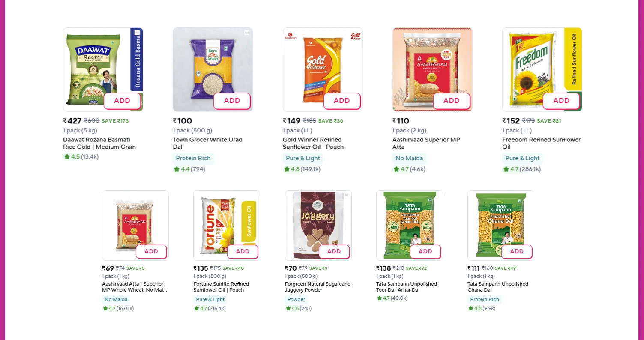Add Tata Sampann Toor Dal to cart
This screenshot has width=644, height=340.
click(x=425, y=252)
